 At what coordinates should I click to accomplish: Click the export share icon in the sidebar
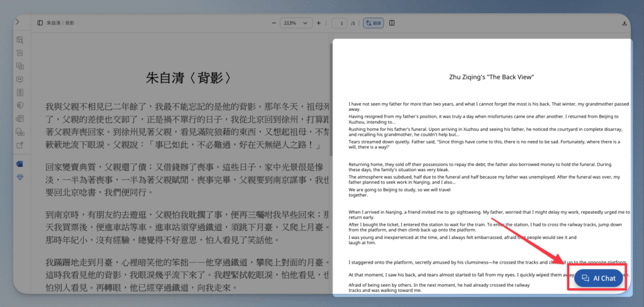pos(20,145)
